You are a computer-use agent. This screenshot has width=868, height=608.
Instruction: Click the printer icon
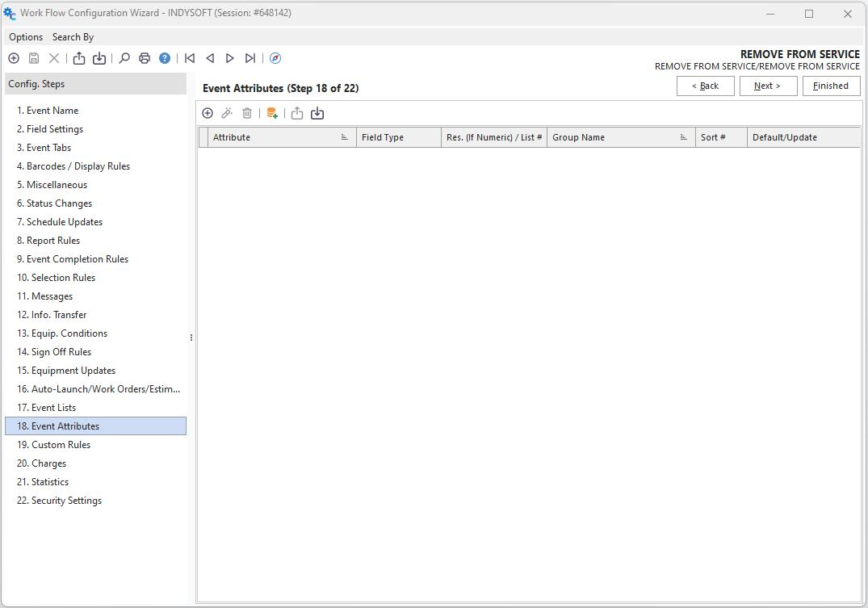tap(145, 58)
